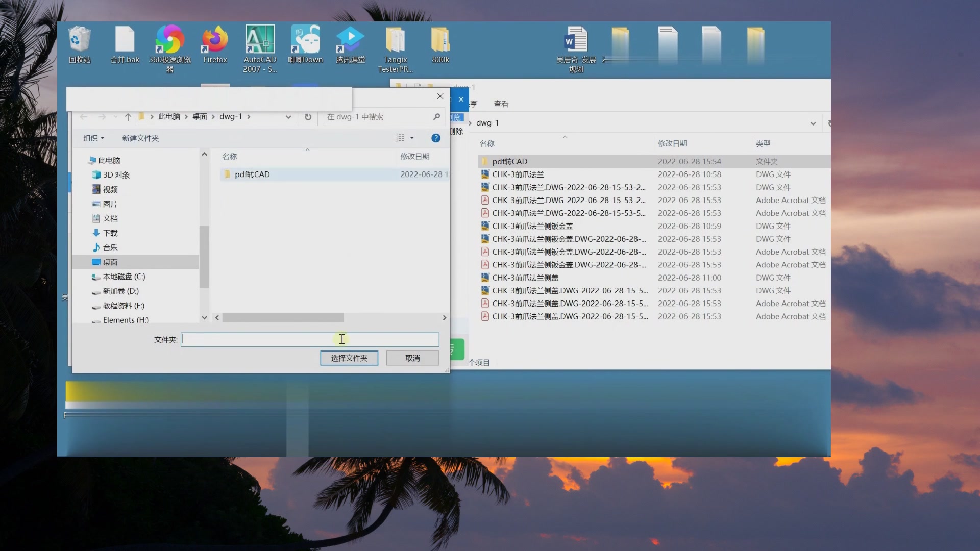The width and height of the screenshot is (980, 551).
Task: Click horizontal scrollbar right arrow in dialog
Action: point(444,318)
